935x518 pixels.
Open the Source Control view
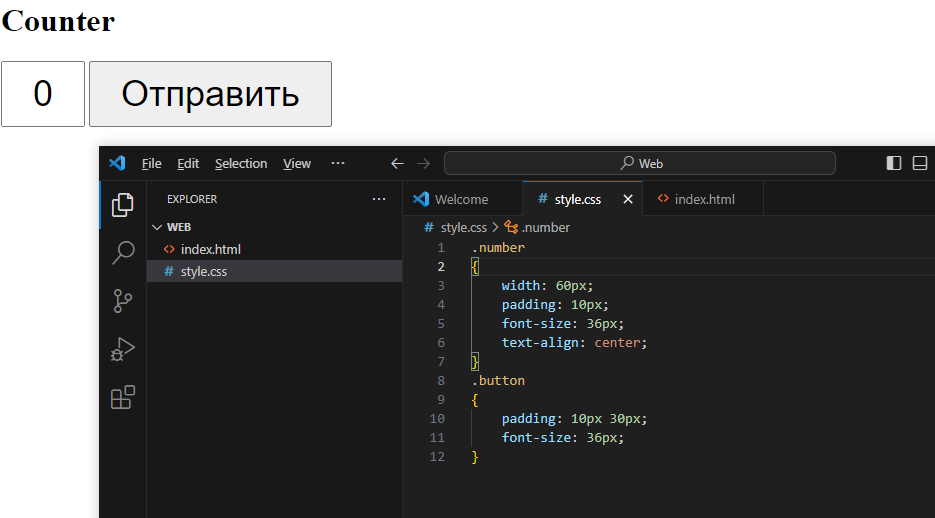tap(123, 301)
